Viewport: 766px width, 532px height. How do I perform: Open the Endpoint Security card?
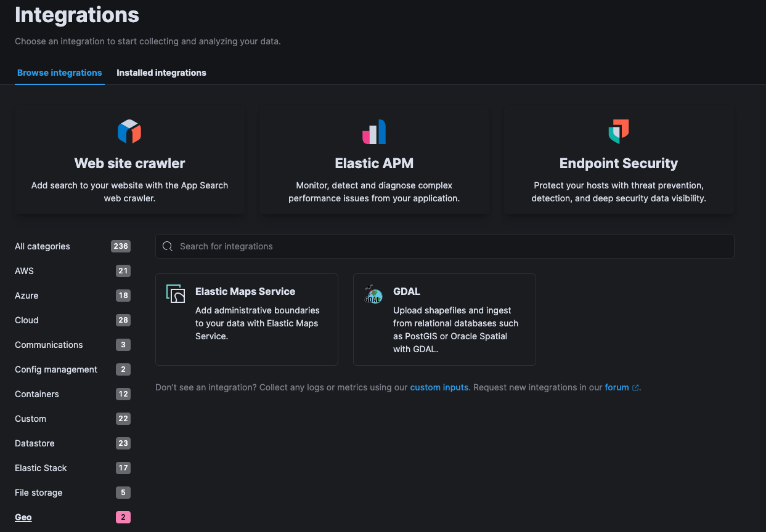(x=619, y=161)
